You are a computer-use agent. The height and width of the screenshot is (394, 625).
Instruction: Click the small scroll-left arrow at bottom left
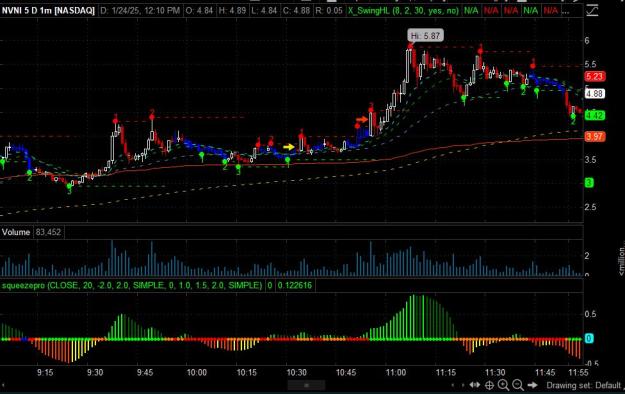click(x=3, y=385)
